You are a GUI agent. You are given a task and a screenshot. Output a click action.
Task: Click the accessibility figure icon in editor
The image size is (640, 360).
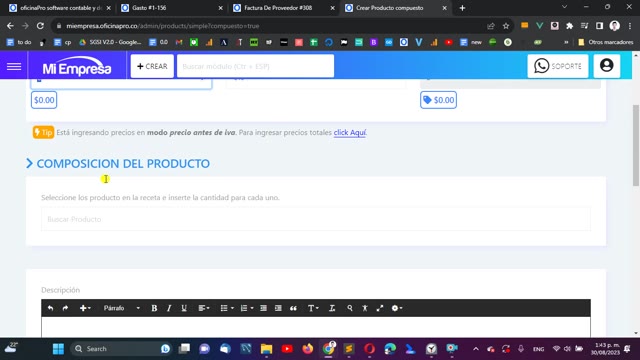(365, 308)
